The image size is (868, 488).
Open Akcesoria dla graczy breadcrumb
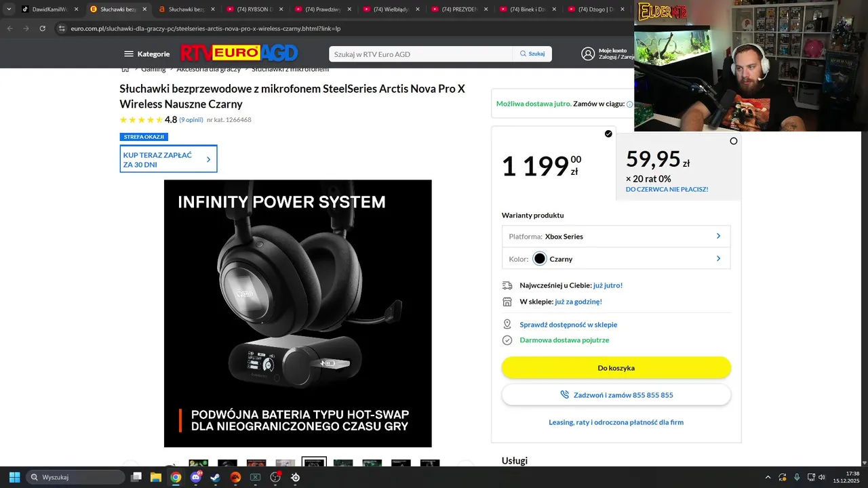click(x=209, y=69)
